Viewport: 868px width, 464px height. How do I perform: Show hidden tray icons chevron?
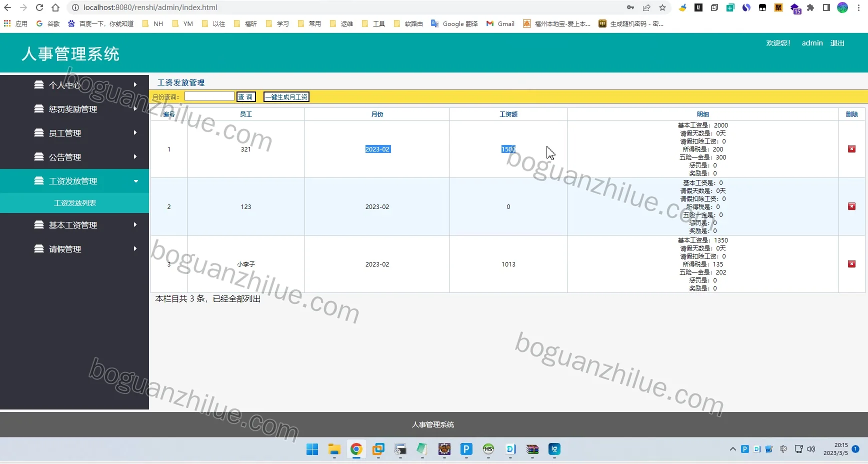(733, 449)
